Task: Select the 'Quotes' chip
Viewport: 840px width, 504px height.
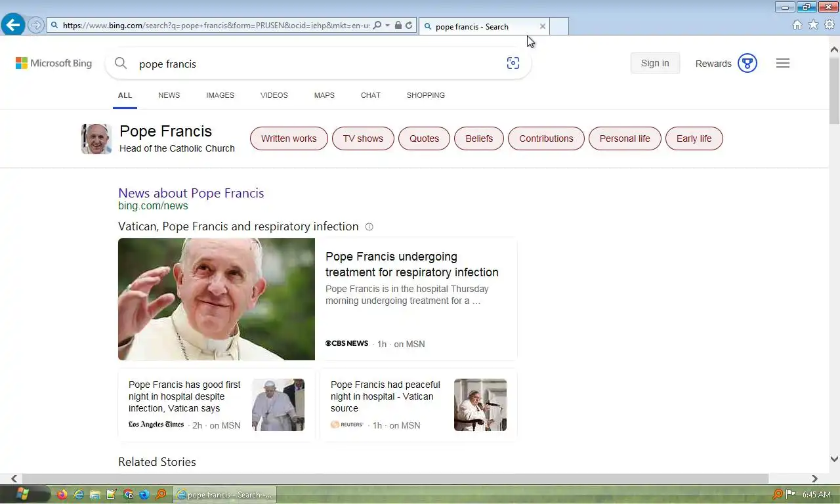Action: point(424,138)
